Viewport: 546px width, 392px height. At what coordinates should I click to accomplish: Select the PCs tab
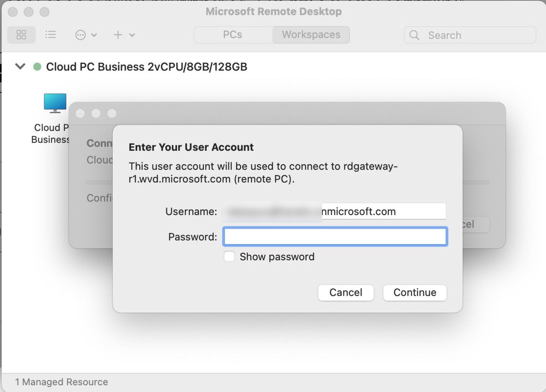[233, 35]
